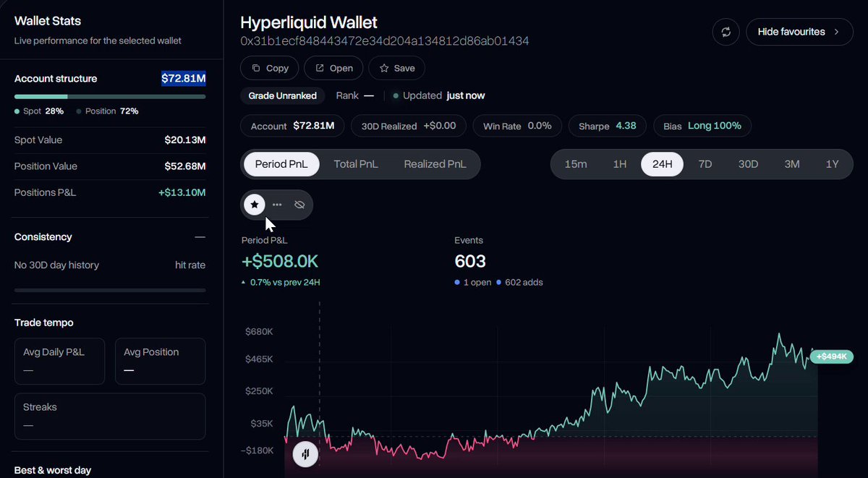
Task: Select the 15m time range
Action: [x=576, y=164]
